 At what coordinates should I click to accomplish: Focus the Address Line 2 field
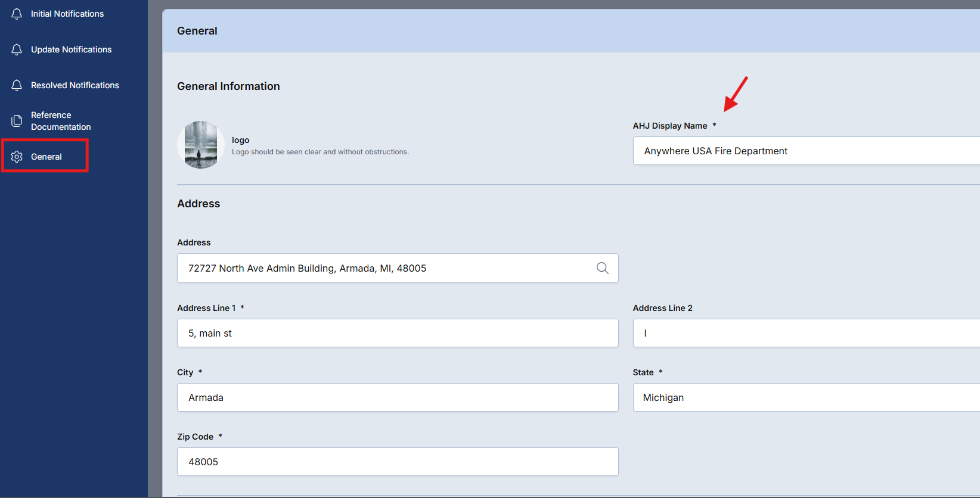tap(807, 333)
